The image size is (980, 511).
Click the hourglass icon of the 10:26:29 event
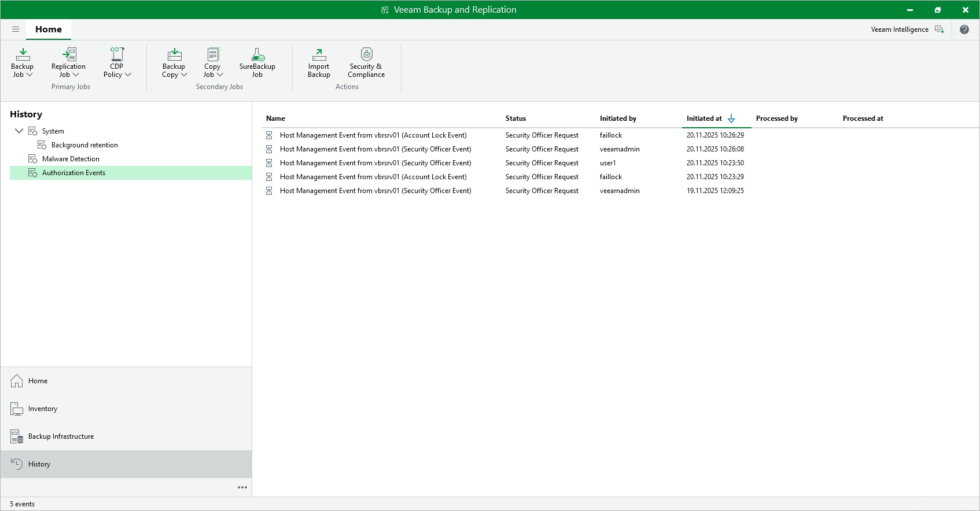coord(269,135)
